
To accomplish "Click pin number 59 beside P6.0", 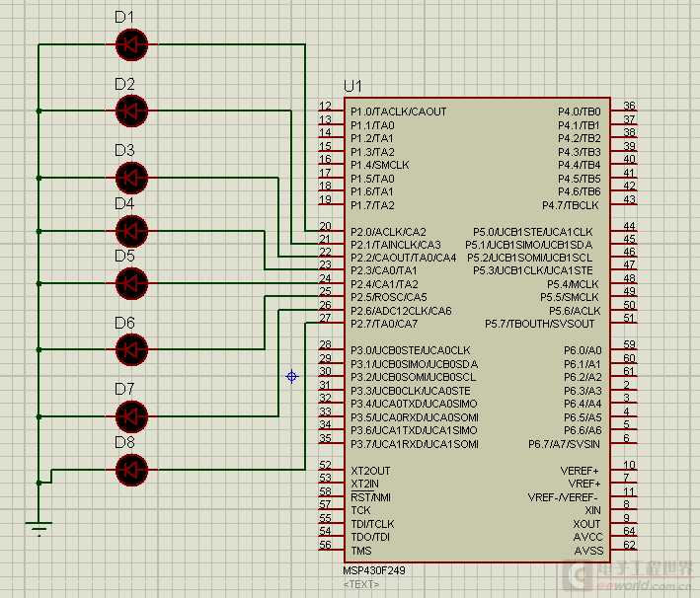I will coord(630,344).
